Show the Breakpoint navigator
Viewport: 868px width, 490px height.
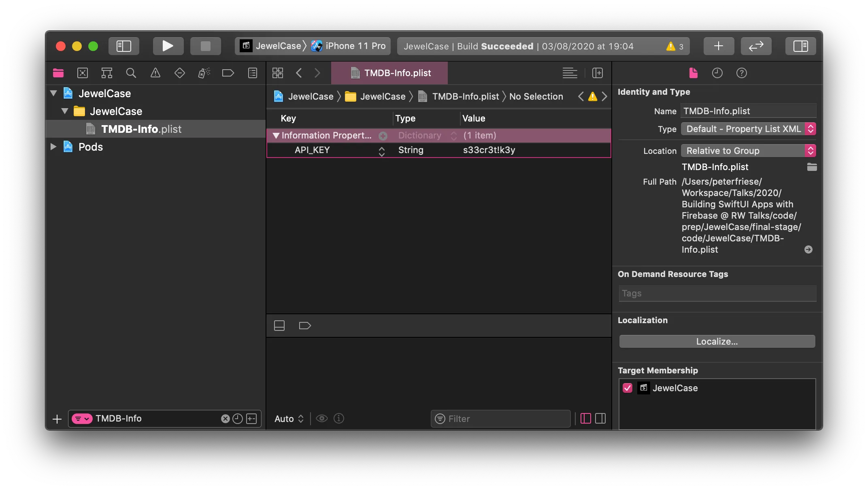(x=228, y=73)
